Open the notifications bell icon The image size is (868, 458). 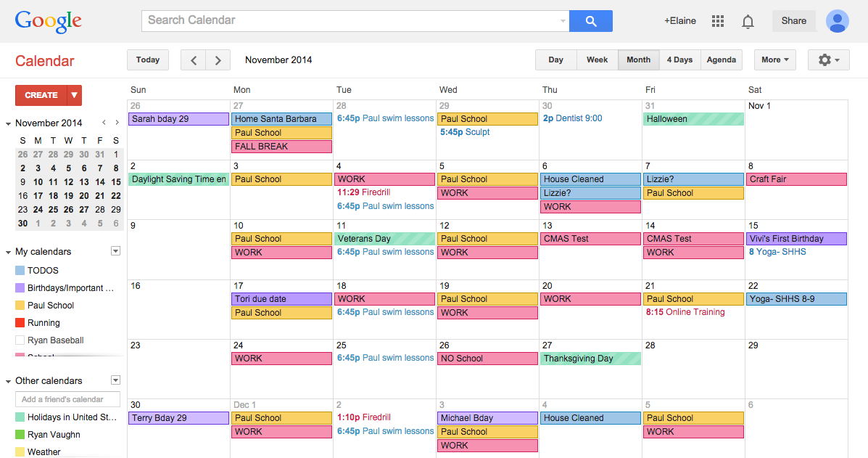click(748, 22)
